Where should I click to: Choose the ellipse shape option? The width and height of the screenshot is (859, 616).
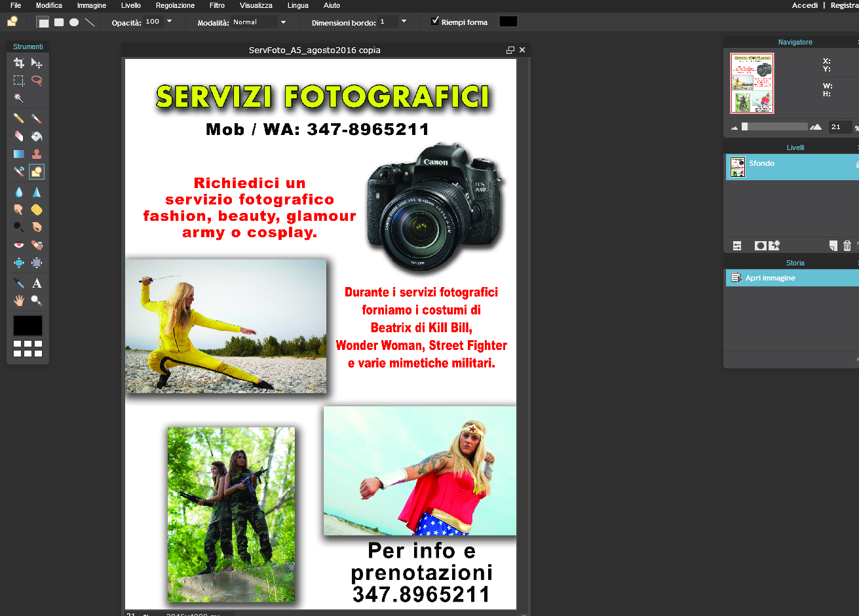click(x=74, y=22)
